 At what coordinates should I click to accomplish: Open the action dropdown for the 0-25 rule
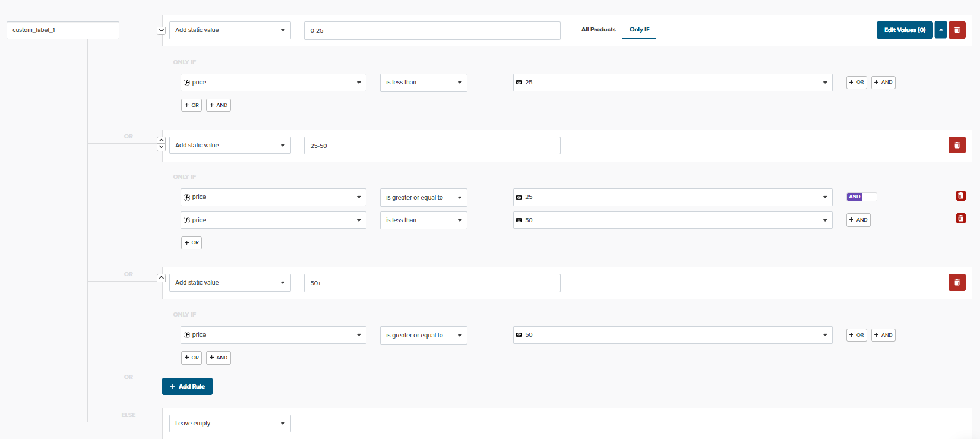[x=230, y=30]
